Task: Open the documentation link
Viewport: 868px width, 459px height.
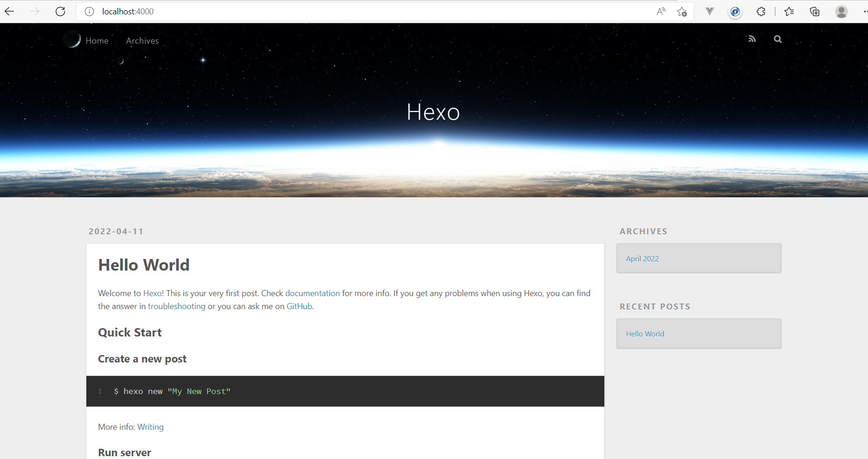Action: pyautogui.click(x=312, y=293)
